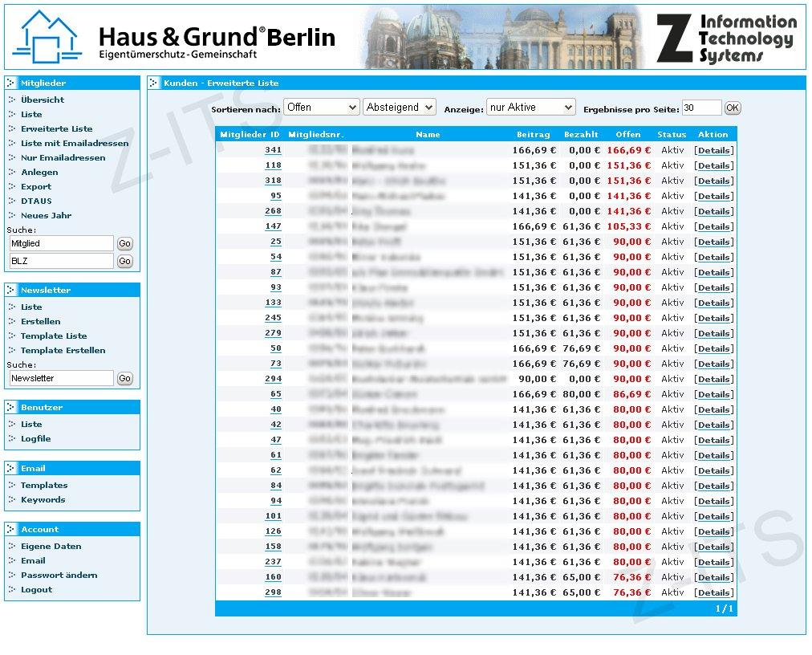Open Liste in the Benutzer menu

pyautogui.click(x=31, y=425)
